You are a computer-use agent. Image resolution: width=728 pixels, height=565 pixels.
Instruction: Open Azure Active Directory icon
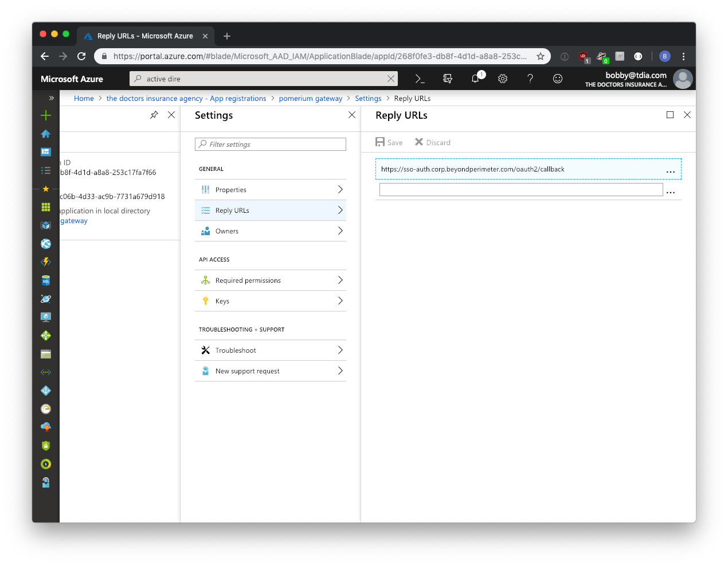(x=46, y=391)
